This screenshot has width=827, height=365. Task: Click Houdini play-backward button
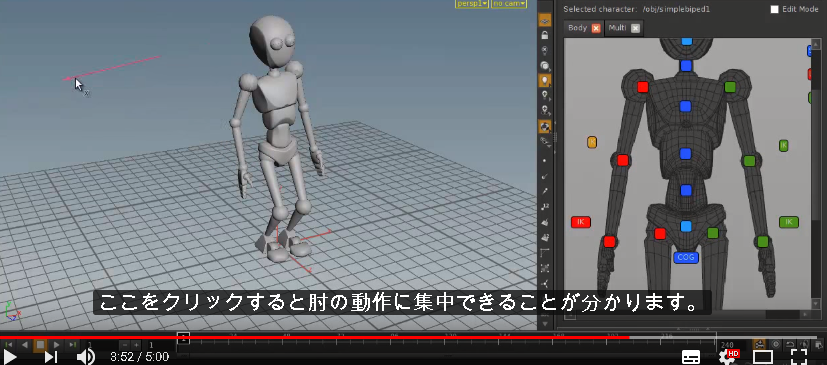tap(24, 345)
